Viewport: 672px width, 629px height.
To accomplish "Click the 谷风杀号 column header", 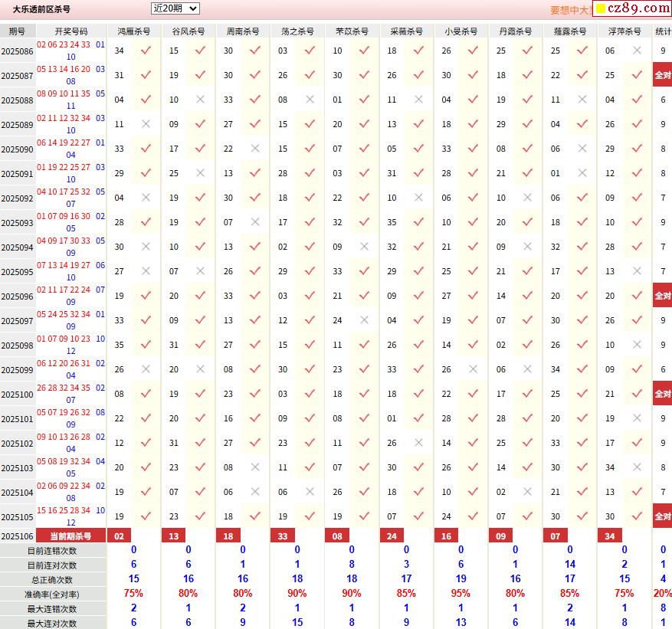I will (x=188, y=31).
